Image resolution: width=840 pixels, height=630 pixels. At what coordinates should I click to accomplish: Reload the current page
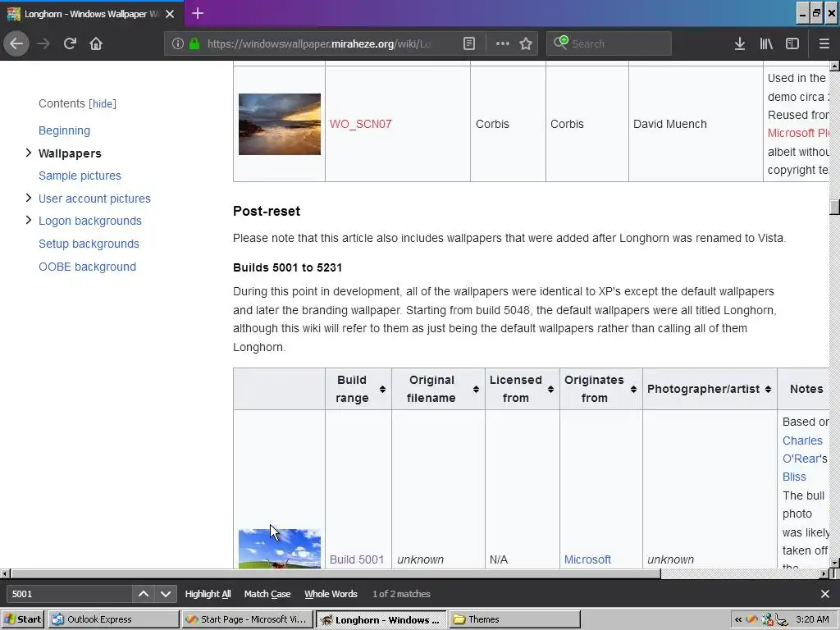pyautogui.click(x=70, y=43)
